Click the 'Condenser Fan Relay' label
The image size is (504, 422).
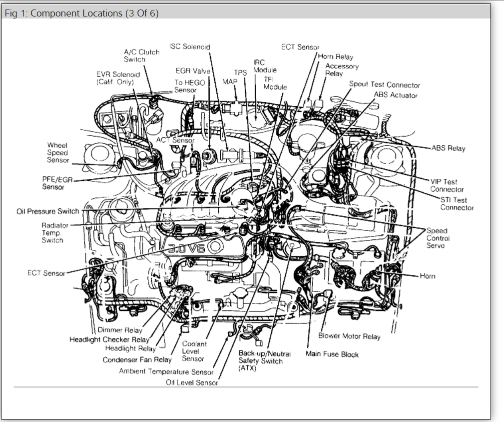pyautogui.click(x=137, y=359)
